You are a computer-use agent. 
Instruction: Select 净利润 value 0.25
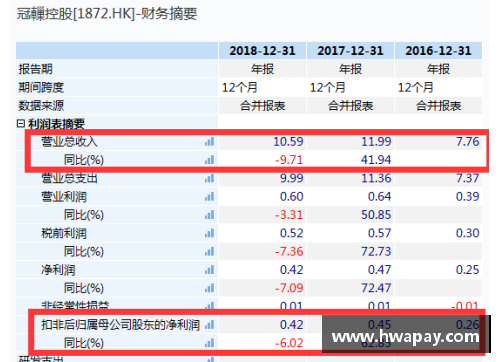coord(468,270)
